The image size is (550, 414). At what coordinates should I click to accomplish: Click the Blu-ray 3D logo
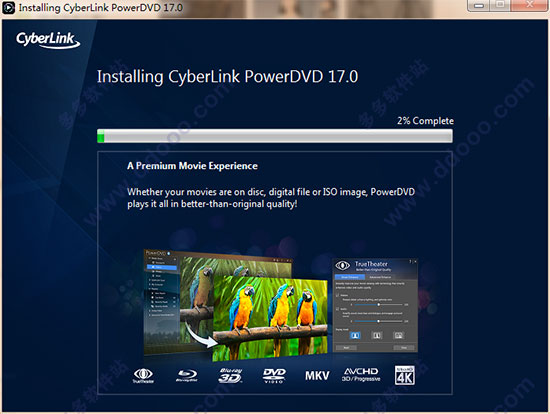point(230,375)
